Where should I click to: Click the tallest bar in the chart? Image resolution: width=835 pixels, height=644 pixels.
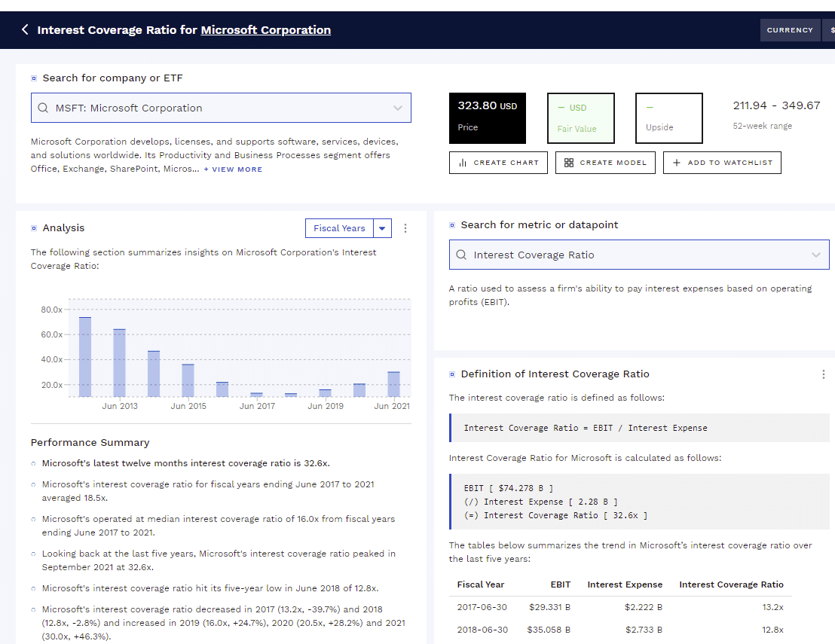[85, 356]
